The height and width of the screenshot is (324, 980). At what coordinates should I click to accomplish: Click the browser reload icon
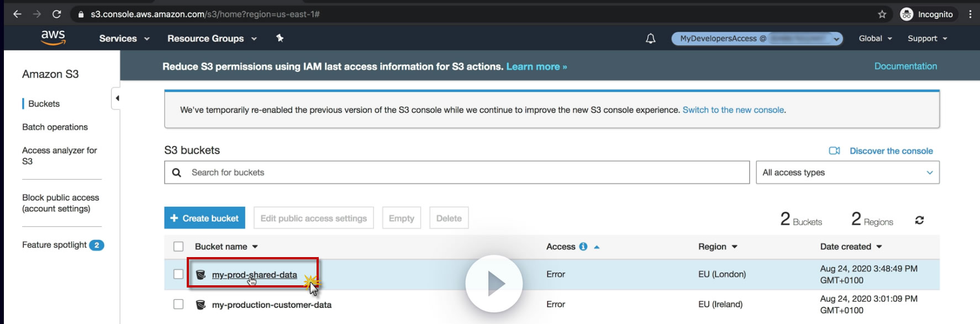point(56,14)
